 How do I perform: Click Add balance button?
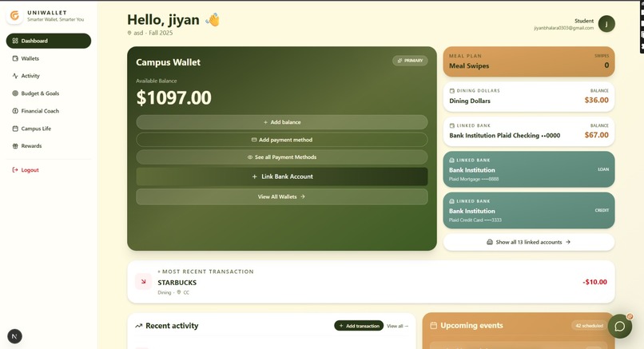pyautogui.click(x=282, y=122)
